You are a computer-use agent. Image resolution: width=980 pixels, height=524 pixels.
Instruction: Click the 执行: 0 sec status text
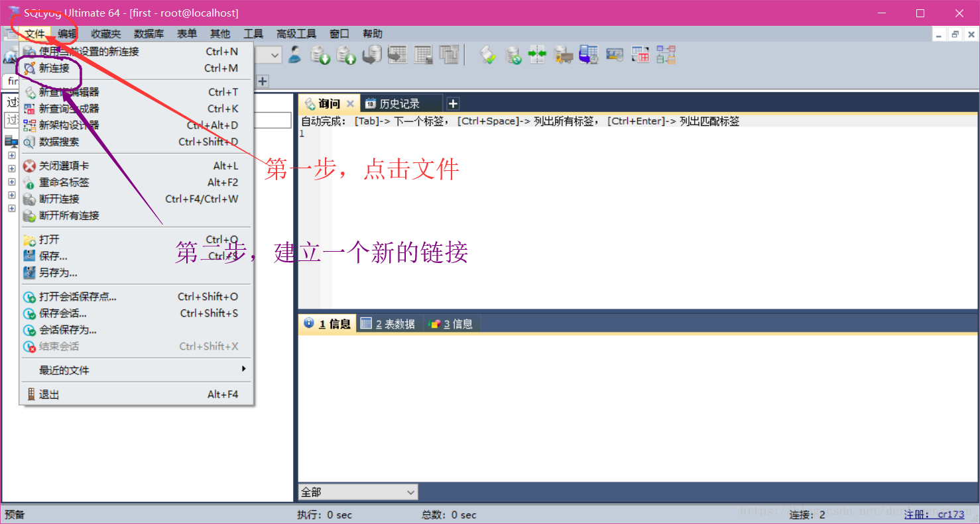coord(325,515)
